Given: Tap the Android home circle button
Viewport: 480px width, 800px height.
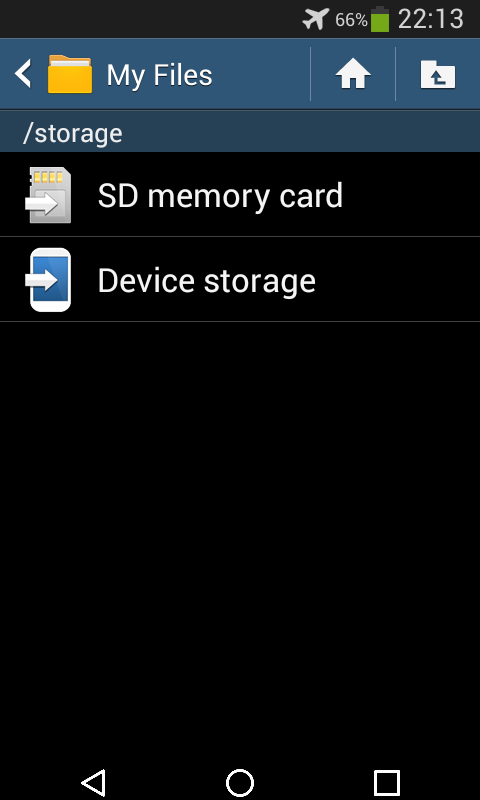Looking at the screenshot, I should coord(240,782).
